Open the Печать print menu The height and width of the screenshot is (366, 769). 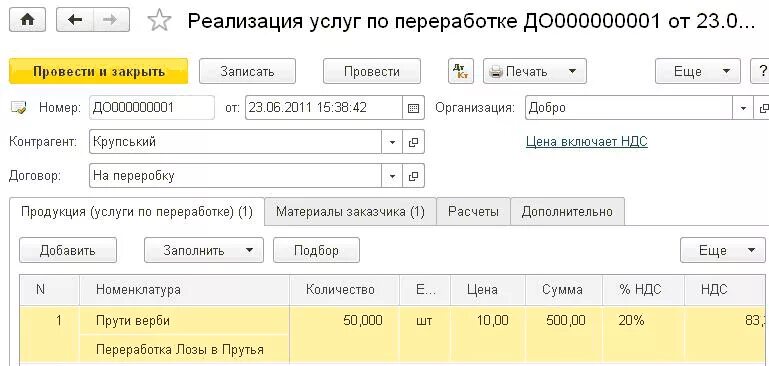pyautogui.click(x=535, y=72)
